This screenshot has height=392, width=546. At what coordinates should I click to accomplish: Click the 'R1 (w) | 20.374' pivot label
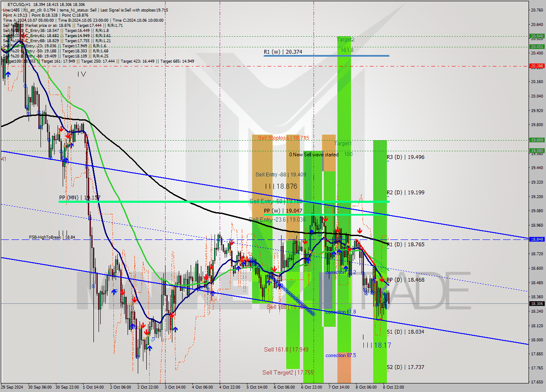click(283, 52)
